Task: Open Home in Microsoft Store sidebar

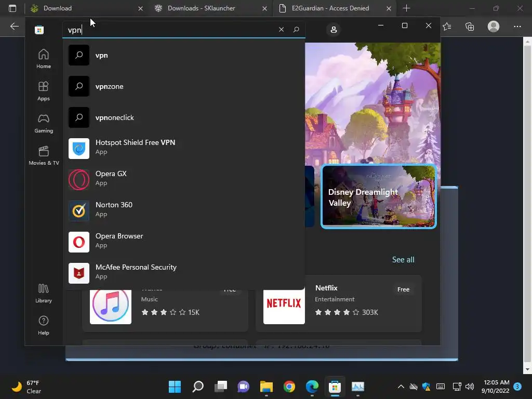Action: [44, 59]
